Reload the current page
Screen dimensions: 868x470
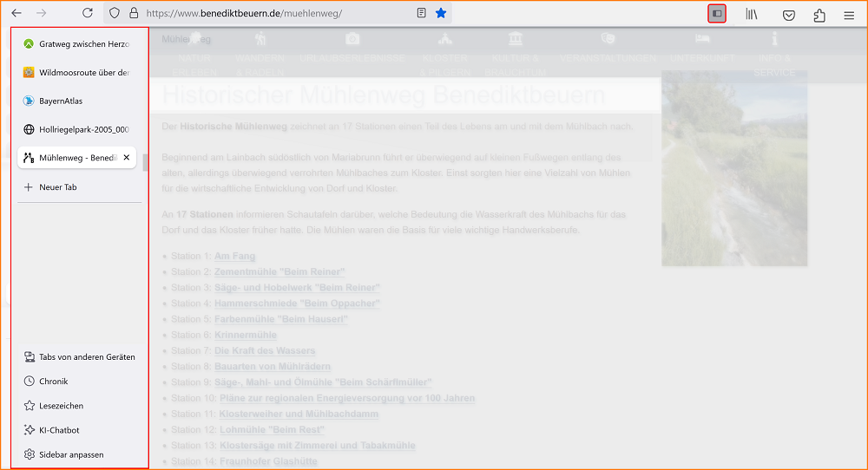(x=88, y=13)
